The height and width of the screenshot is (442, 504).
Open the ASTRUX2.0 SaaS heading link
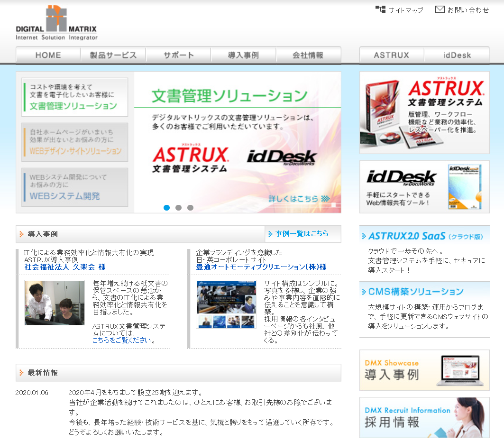[426, 236]
